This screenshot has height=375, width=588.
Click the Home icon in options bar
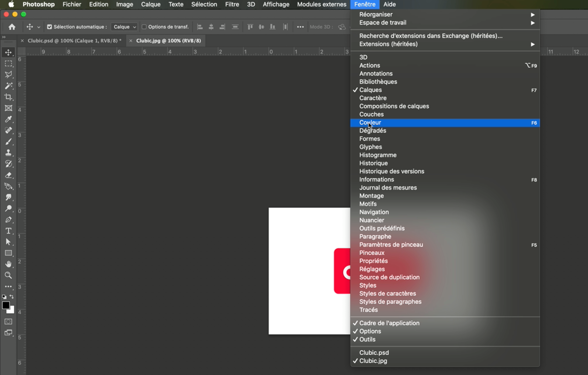[x=12, y=27]
